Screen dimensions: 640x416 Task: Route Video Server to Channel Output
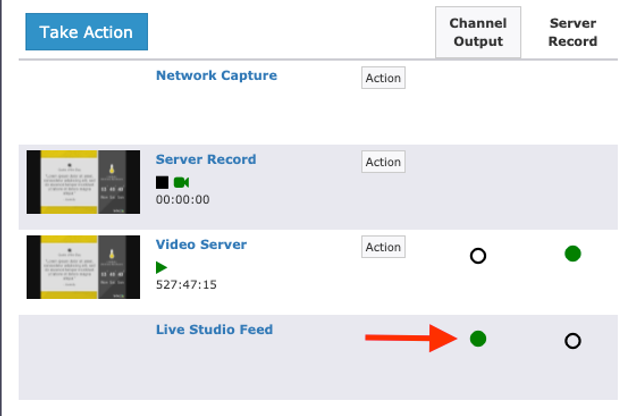click(478, 256)
